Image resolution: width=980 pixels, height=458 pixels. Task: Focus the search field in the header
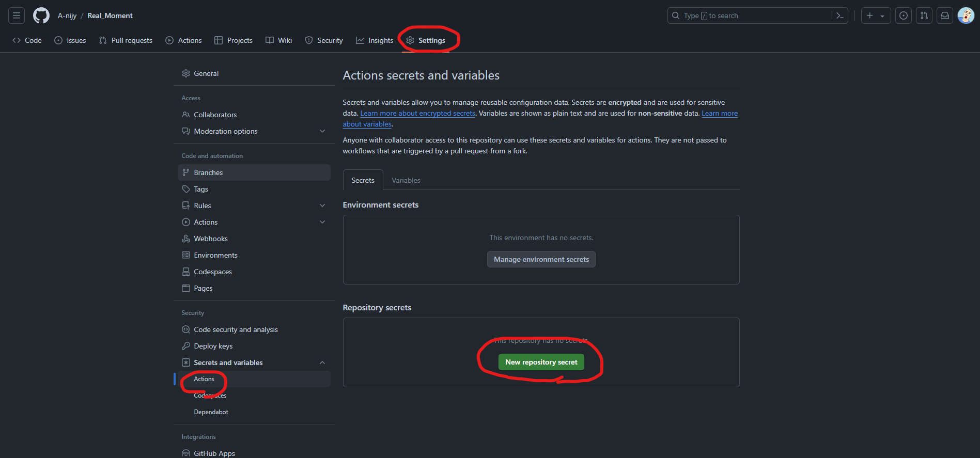[x=757, y=15]
